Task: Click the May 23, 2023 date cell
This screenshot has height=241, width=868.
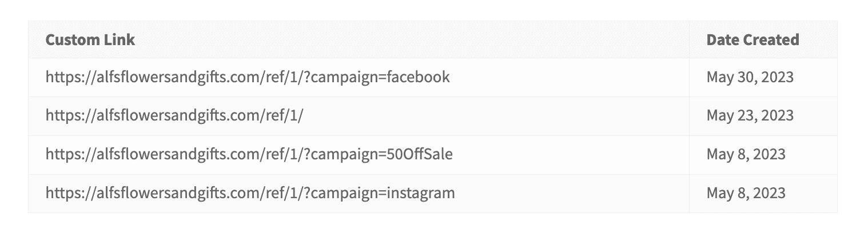Action: tap(750, 116)
